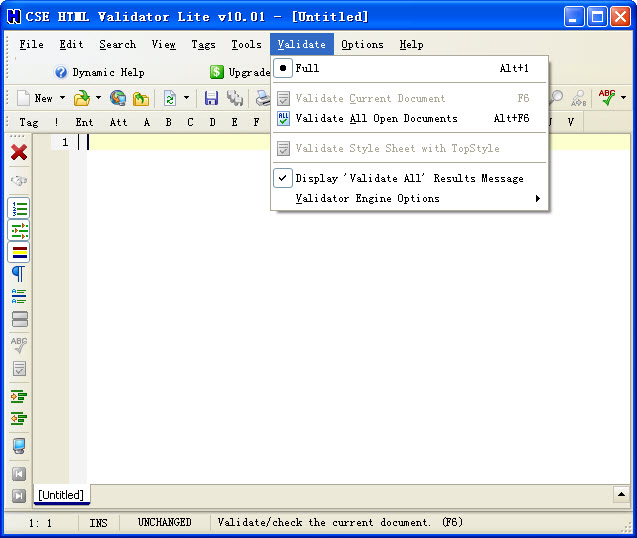Click the blue question mark Dynamic Help icon
Screen dimensions: 637x538
[61, 72]
